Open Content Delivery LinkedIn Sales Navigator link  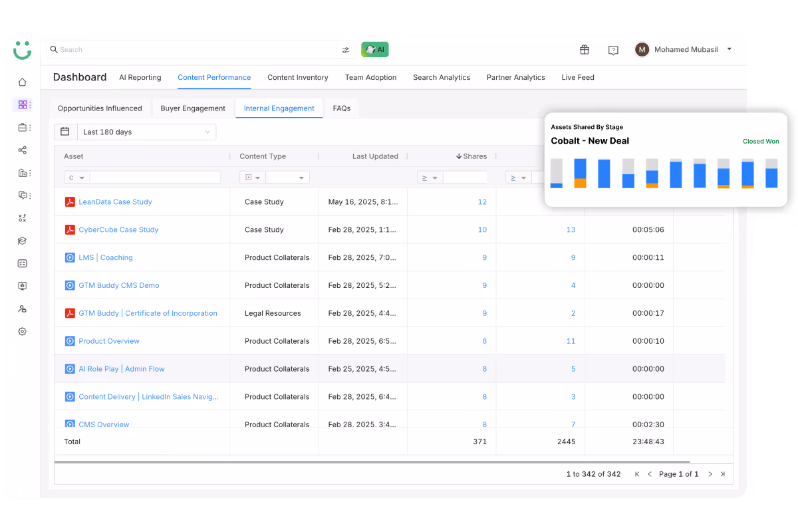149,397
